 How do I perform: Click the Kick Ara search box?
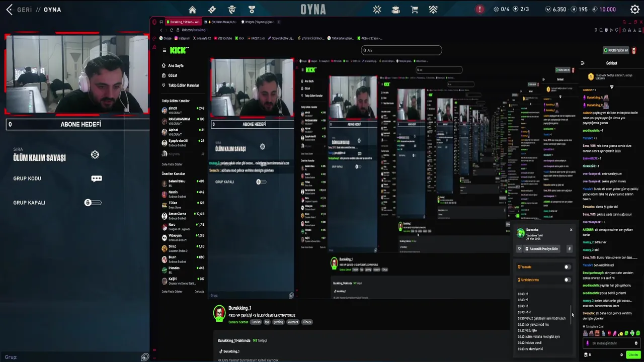(x=401, y=50)
